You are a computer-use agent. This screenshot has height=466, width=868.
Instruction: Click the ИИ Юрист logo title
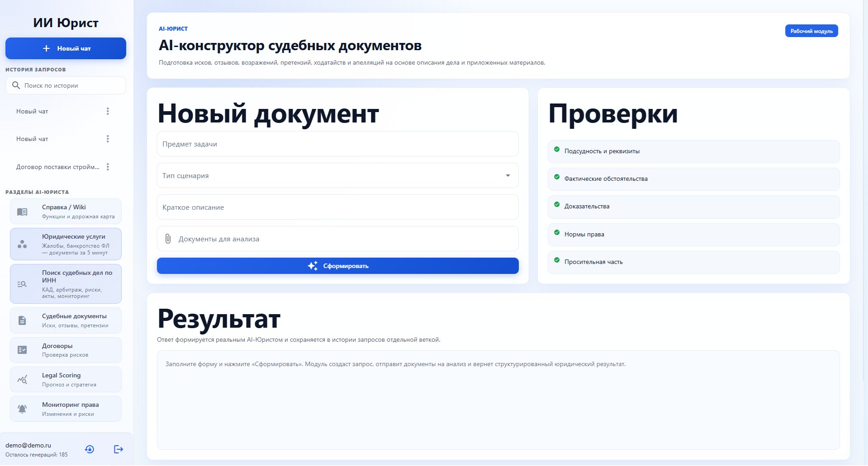66,23
